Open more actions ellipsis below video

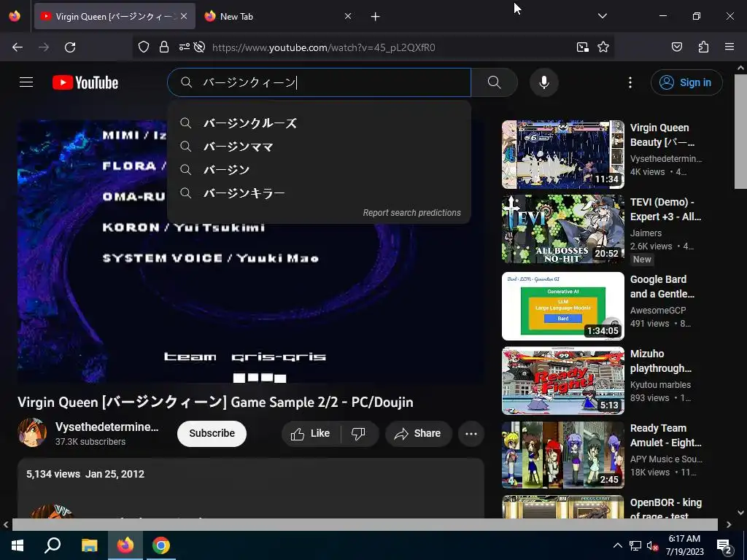click(x=471, y=433)
